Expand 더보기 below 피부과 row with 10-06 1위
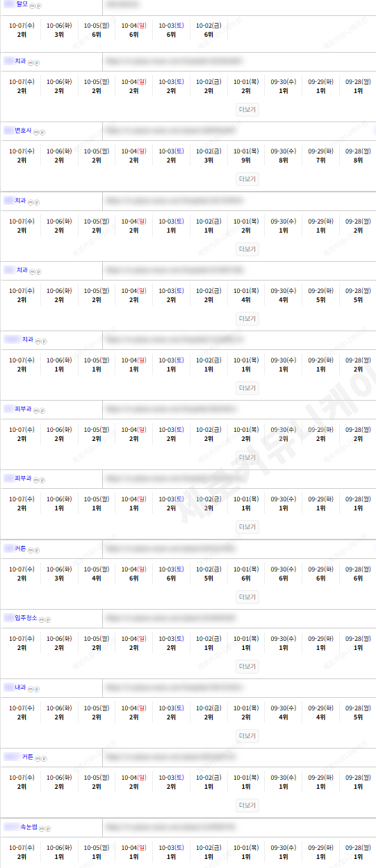 (247, 527)
